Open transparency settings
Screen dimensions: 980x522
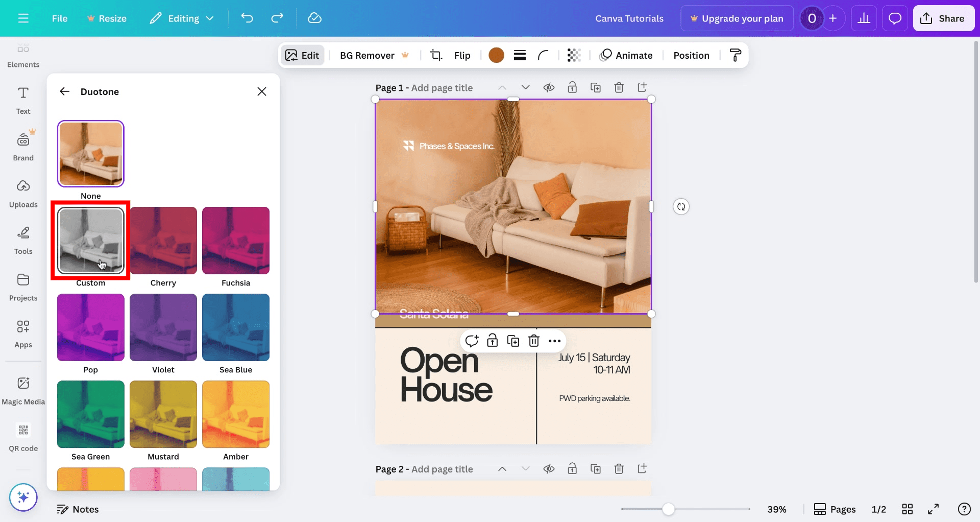pyautogui.click(x=574, y=55)
